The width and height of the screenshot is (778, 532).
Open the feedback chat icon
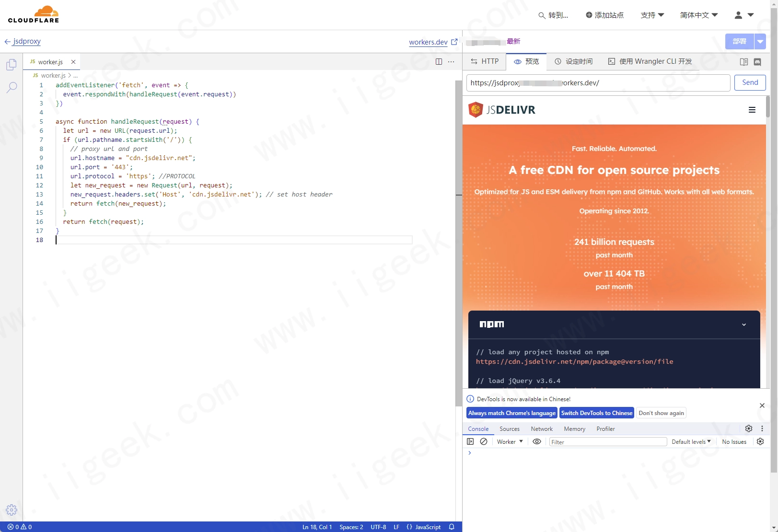(x=757, y=62)
